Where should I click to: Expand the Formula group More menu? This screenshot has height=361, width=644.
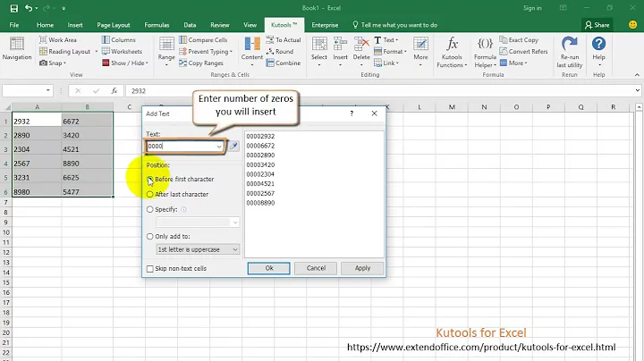click(513, 63)
